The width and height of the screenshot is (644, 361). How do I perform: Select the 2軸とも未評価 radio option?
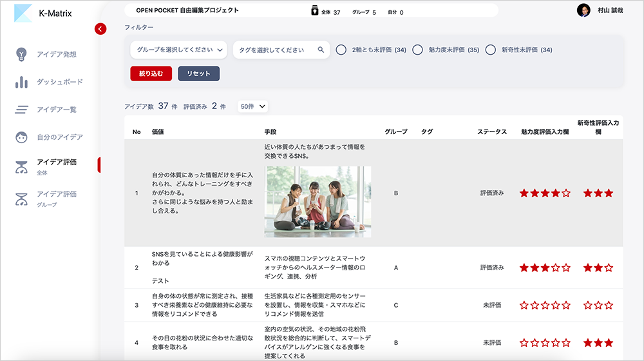(341, 50)
